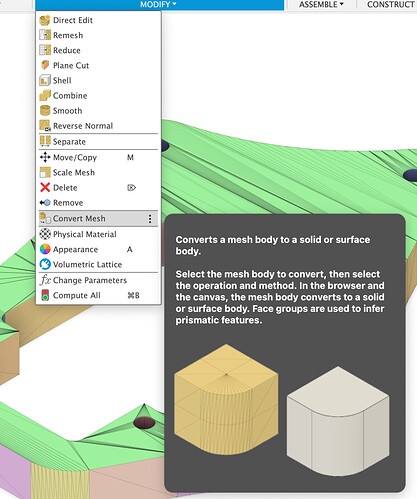
Task: Select the Shell tool icon
Action: click(45, 80)
